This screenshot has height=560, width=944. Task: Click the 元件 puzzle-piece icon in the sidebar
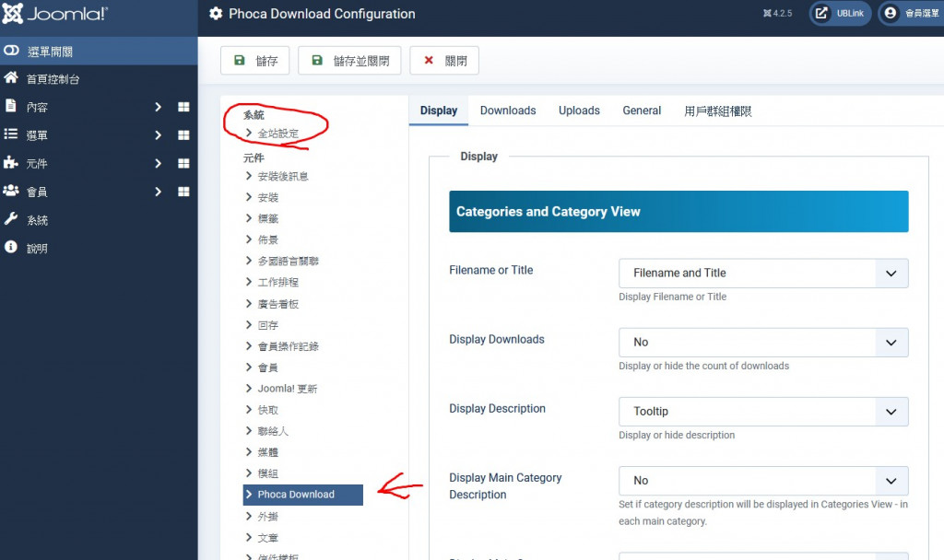pos(11,162)
